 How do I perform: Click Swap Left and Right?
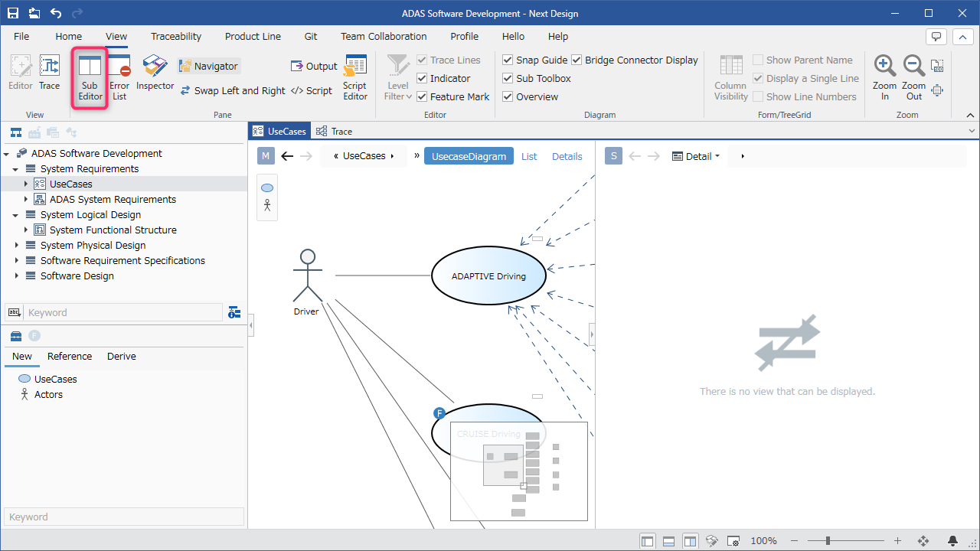pyautogui.click(x=234, y=90)
